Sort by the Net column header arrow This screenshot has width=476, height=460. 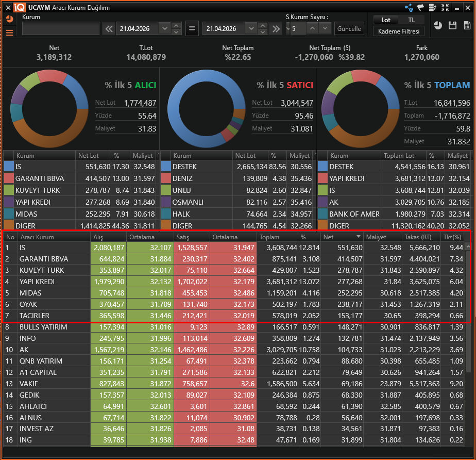click(358, 236)
